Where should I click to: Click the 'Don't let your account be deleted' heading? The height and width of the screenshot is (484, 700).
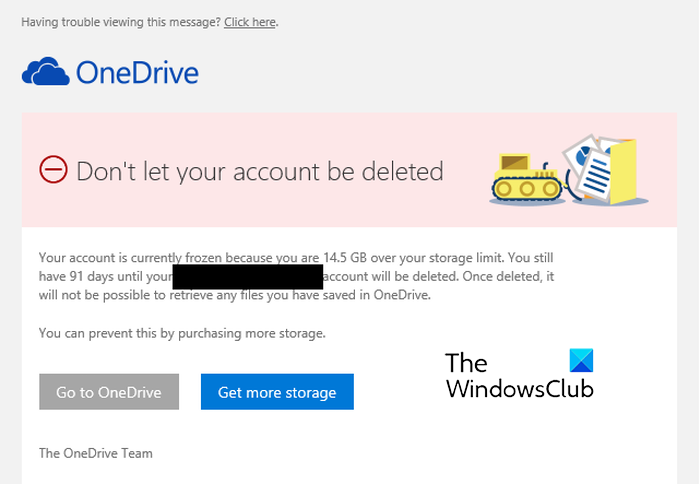click(x=260, y=171)
